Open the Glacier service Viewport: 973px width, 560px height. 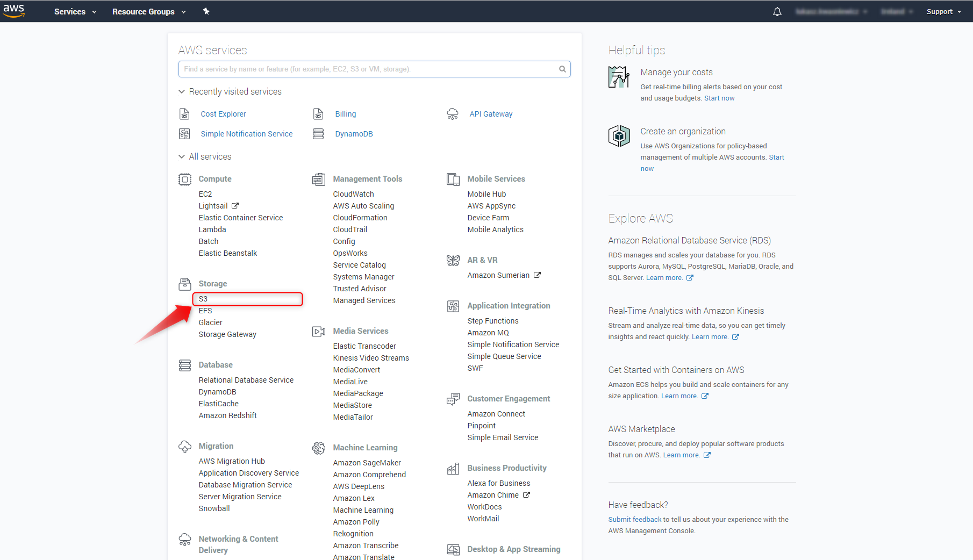210,322
